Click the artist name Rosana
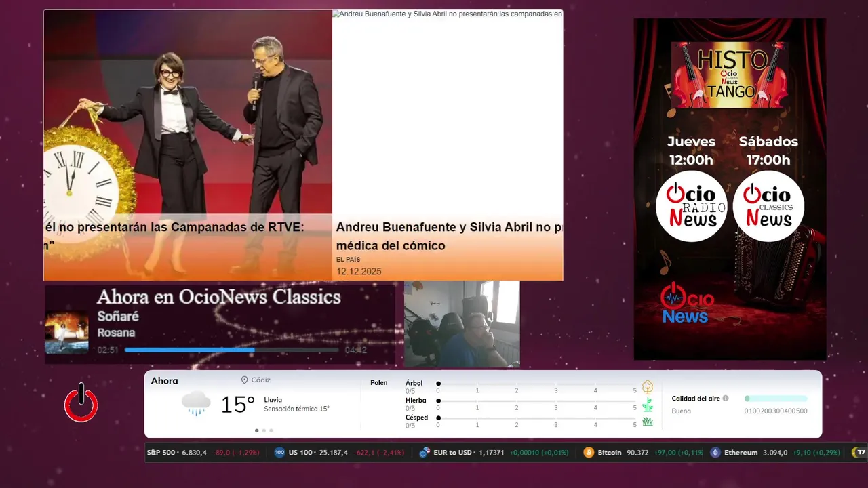868x488 pixels. tap(116, 333)
